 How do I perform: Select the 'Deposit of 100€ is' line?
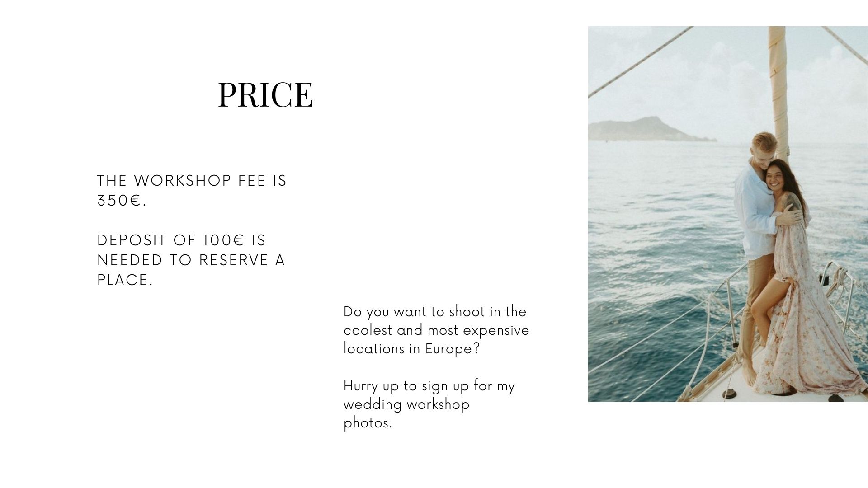(x=182, y=240)
